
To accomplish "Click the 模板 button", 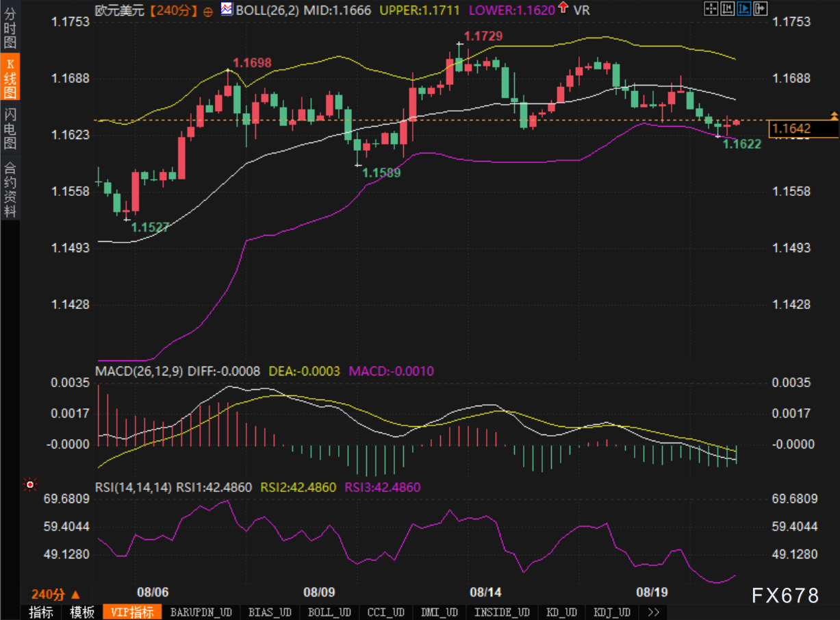I will 82,612.
